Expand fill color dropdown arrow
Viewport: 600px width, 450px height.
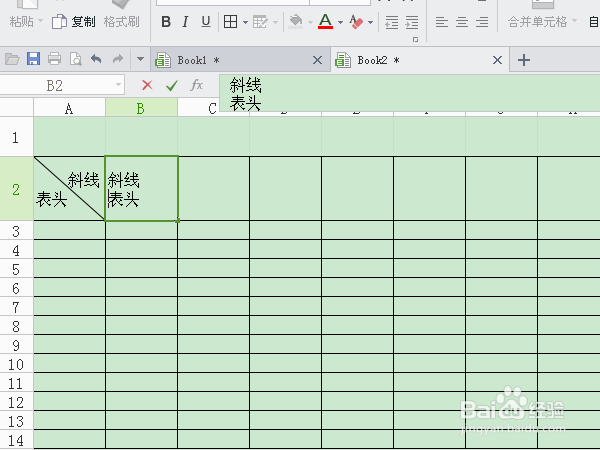coord(310,23)
